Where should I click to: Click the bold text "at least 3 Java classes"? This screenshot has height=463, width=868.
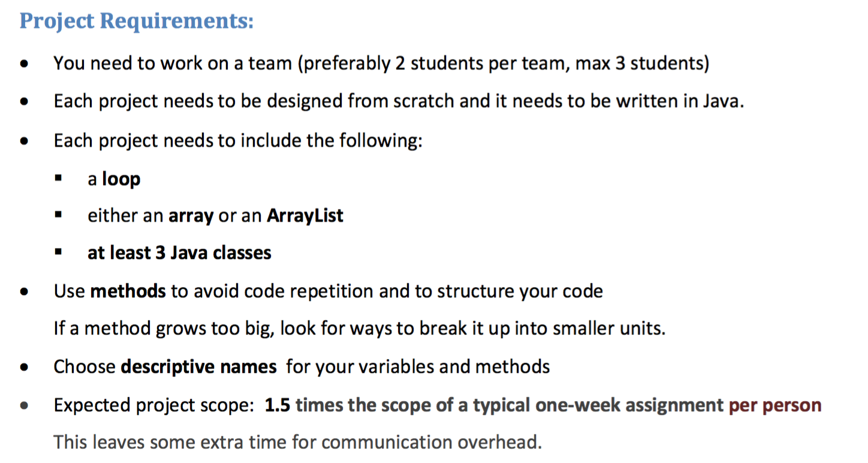click(x=179, y=252)
